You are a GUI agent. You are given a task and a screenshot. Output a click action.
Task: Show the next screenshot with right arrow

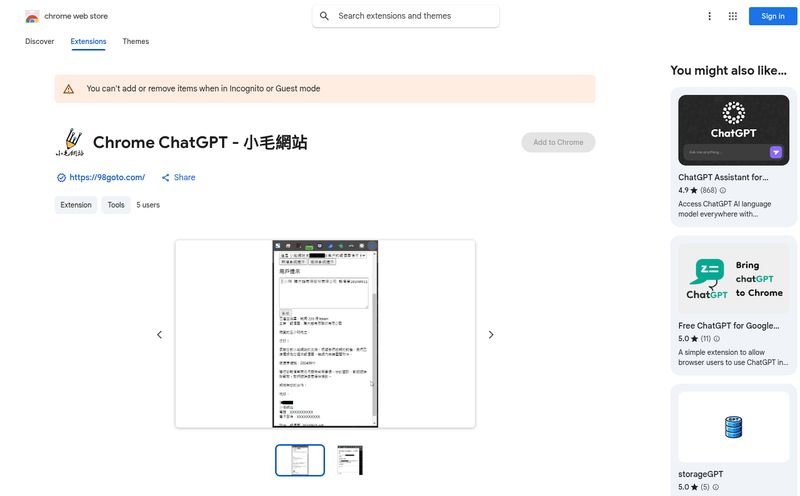pyautogui.click(x=491, y=335)
